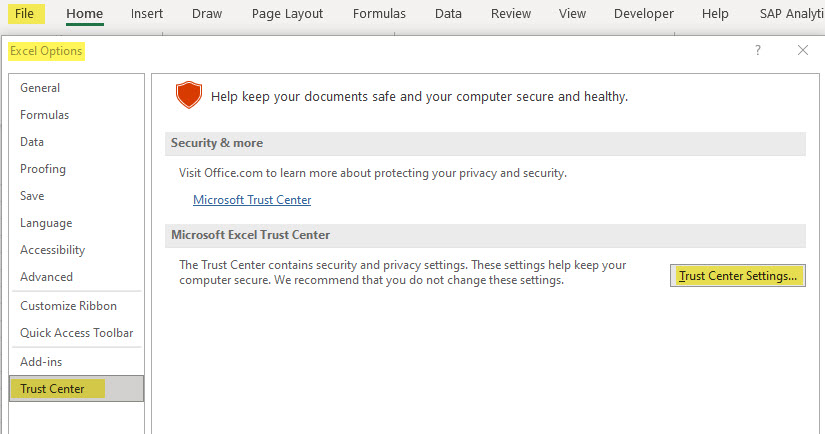Click Trust Center Settings button
The height and width of the screenshot is (434, 825).
[738, 276]
